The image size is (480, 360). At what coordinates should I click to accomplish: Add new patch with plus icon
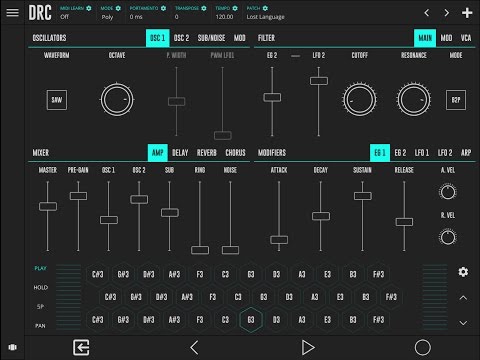467,13
